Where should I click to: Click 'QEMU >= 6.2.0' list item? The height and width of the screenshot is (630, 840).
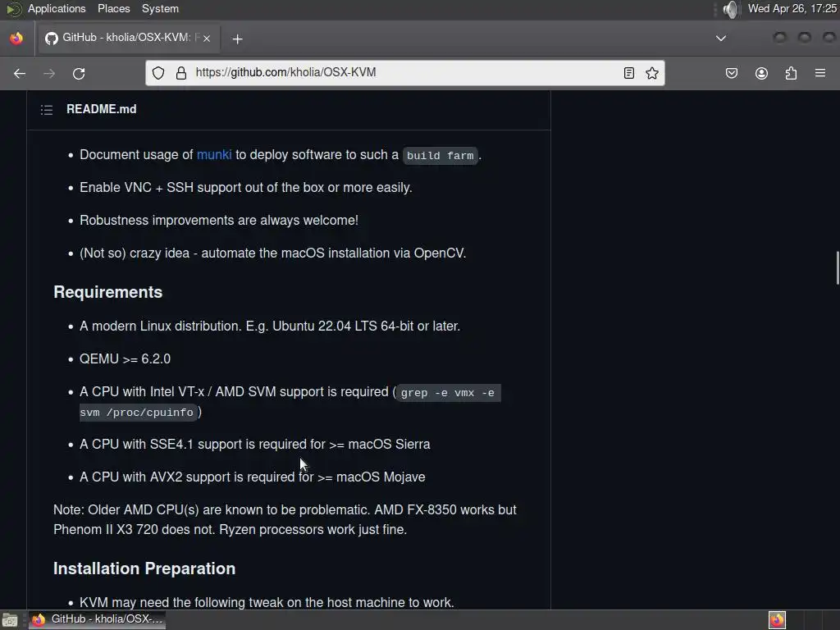125,359
